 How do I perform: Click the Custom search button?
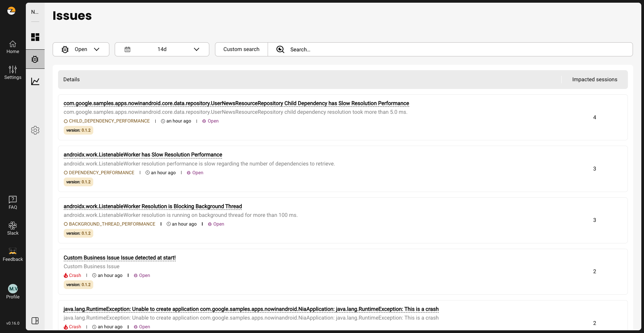pos(241,49)
